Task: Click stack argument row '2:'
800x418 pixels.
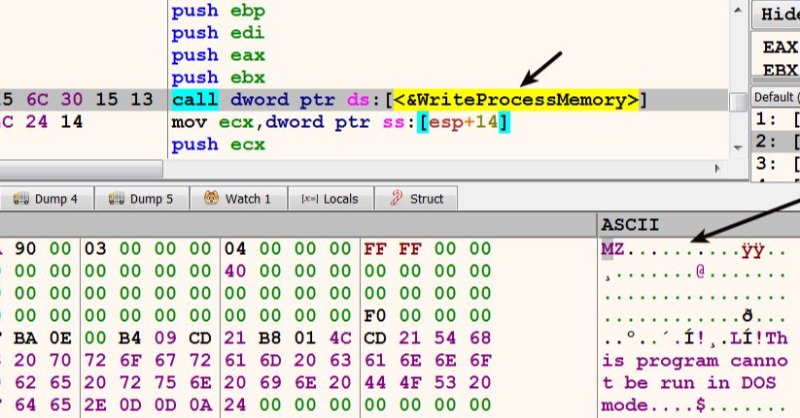Action: [776, 141]
